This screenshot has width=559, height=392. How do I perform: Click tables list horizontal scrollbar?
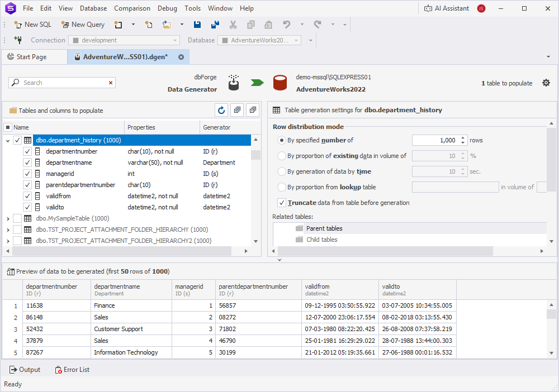pos(122,251)
